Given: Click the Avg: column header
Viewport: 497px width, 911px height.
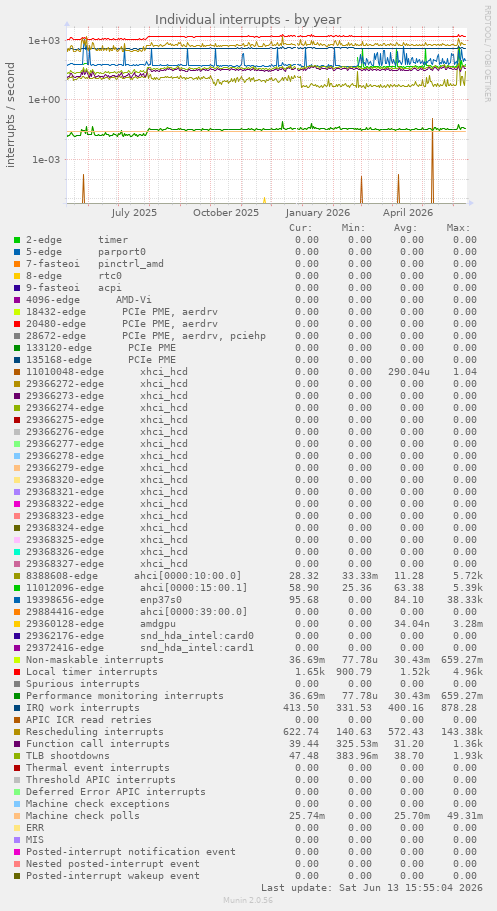Looking at the screenshot, I should coord(406,228).
